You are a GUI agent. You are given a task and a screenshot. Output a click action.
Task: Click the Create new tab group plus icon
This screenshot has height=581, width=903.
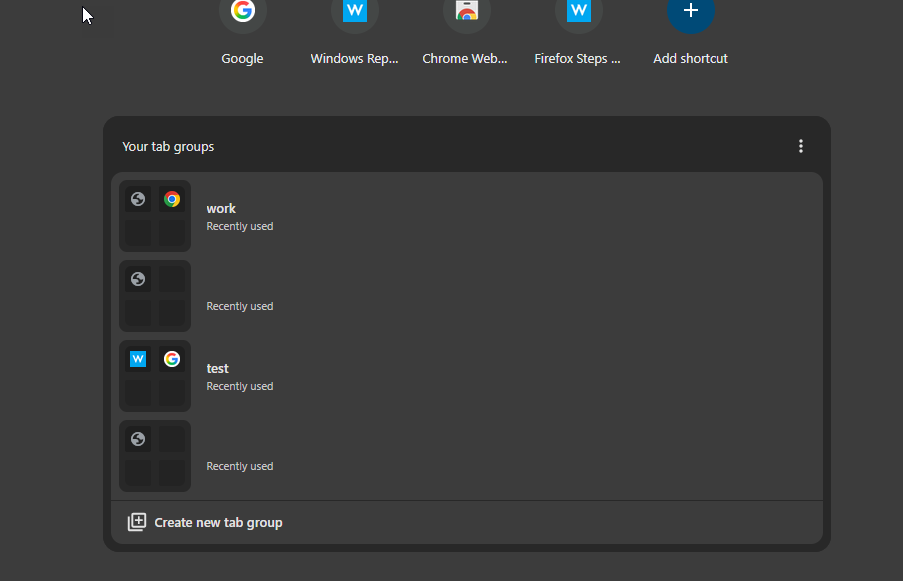136,522
